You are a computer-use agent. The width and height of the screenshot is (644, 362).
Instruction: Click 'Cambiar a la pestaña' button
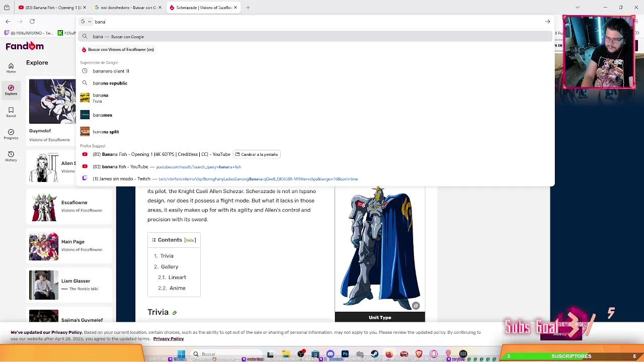click(257, 154)
